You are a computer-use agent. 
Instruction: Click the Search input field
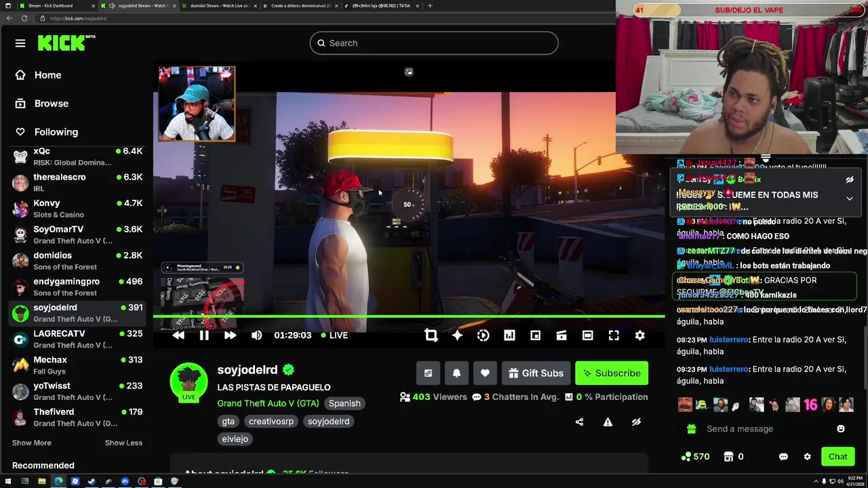tap(434, 43)
